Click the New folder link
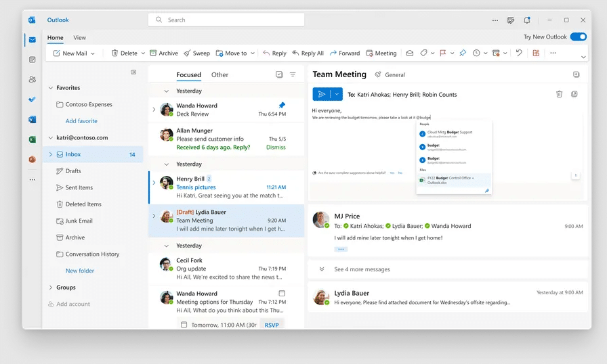Image resolution: width=607 pixels, height=364 pixels. [x=80, y=271]
